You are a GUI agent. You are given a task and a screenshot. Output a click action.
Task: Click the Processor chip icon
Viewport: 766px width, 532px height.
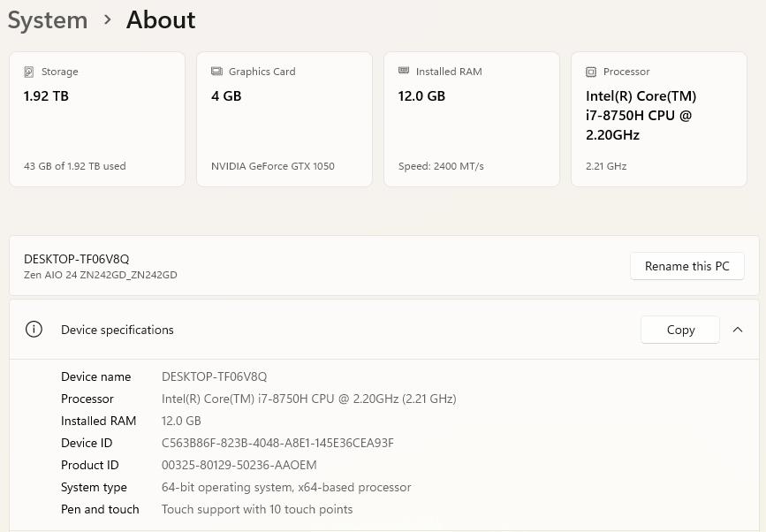click(x=591, y=72)
